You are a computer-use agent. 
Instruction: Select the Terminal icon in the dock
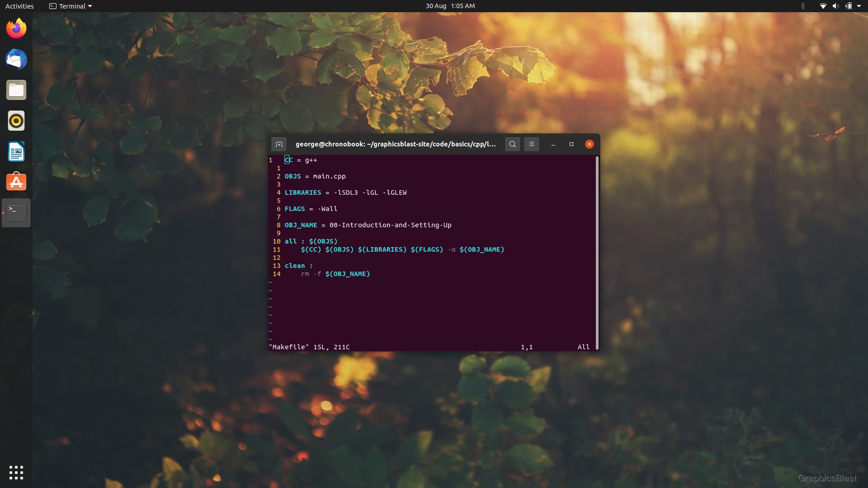click(16, 213)
